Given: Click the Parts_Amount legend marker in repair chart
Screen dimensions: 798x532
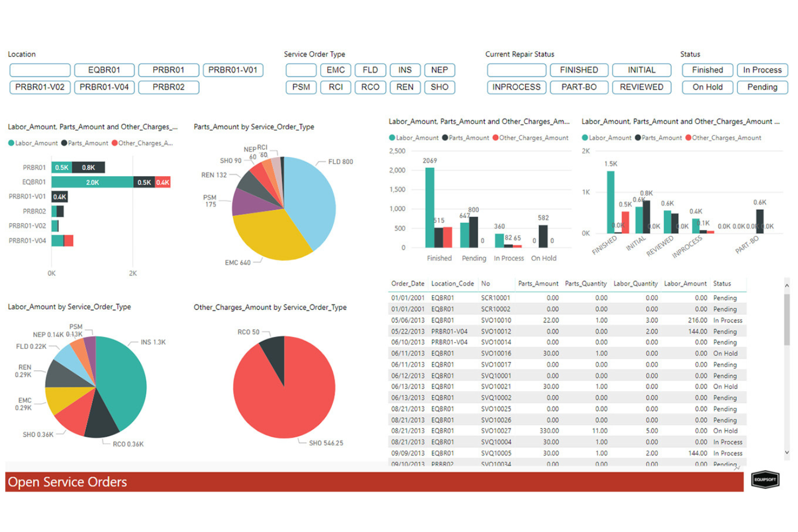Looking at the screenshot, I should click(x=445, y=138).
